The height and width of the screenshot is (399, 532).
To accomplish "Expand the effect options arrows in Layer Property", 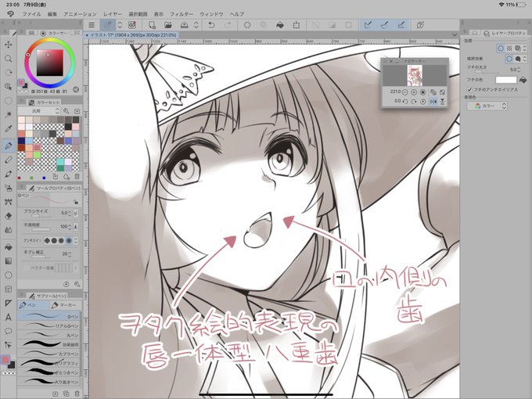I will 525,49.
